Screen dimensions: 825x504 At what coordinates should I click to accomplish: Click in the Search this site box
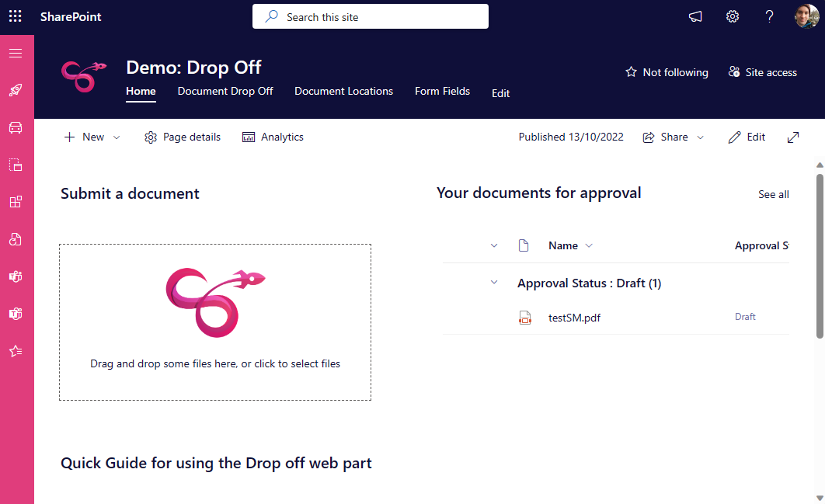371,16
